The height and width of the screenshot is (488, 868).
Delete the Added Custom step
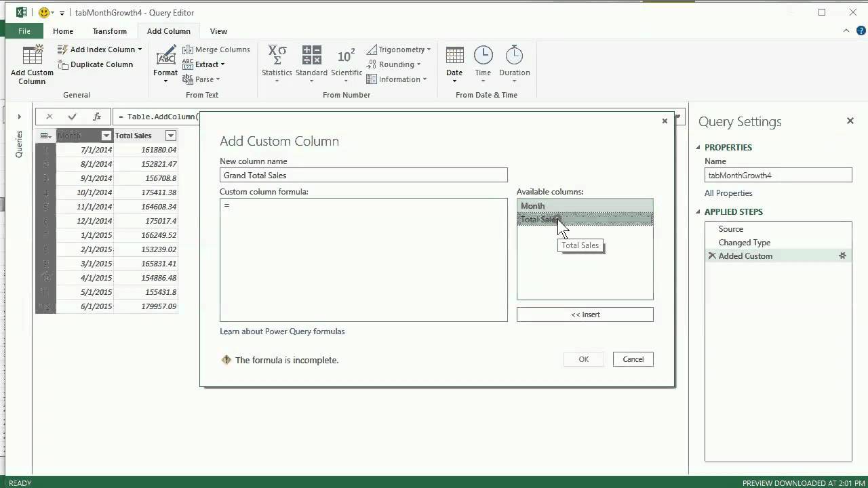(712, 256)
